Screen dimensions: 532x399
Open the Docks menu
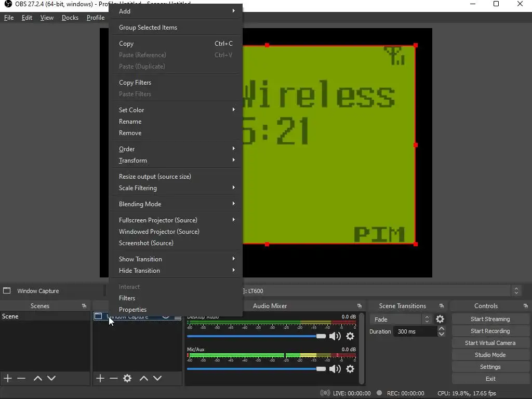(70, 18)
